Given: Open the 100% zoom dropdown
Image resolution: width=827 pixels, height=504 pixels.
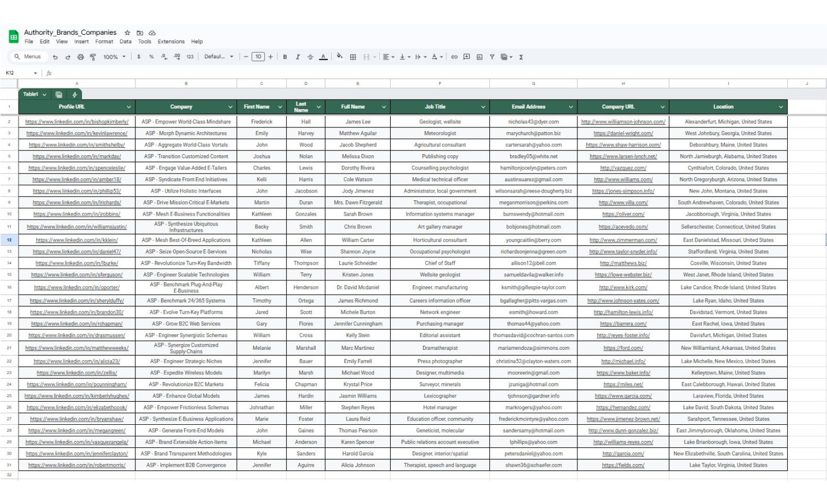Looking at the screenshot, I should point(114,57).
